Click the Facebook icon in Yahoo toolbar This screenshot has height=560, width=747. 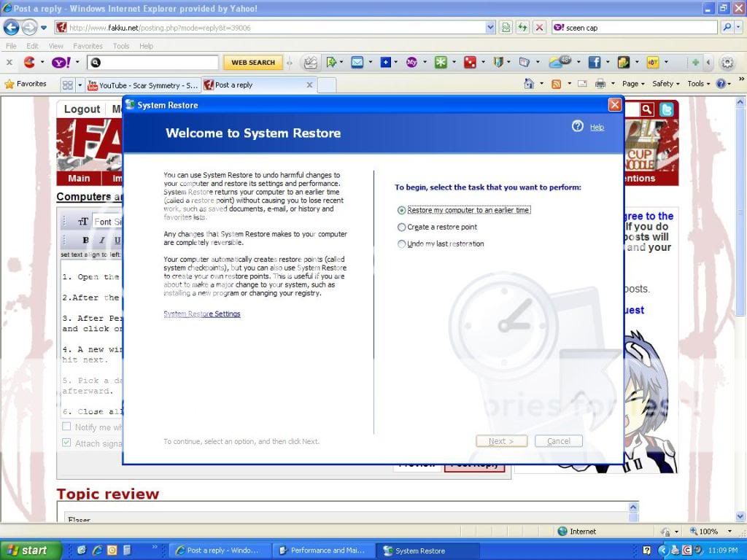coord(595,63)
